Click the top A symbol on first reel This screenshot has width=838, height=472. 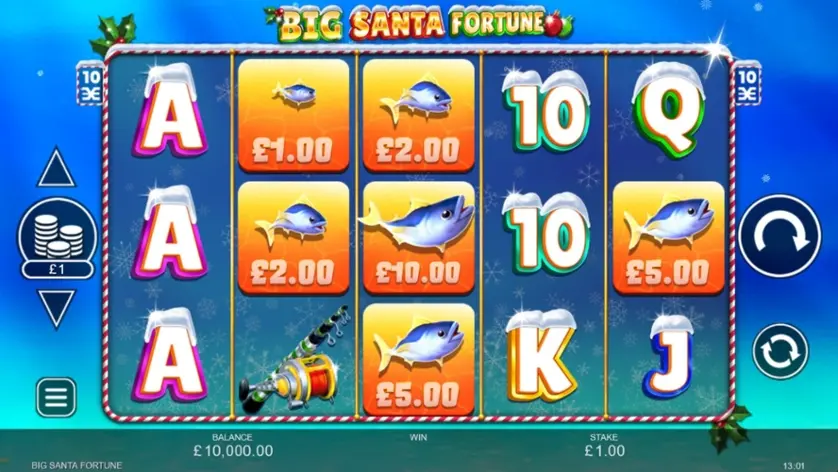[x=169, y=111]
